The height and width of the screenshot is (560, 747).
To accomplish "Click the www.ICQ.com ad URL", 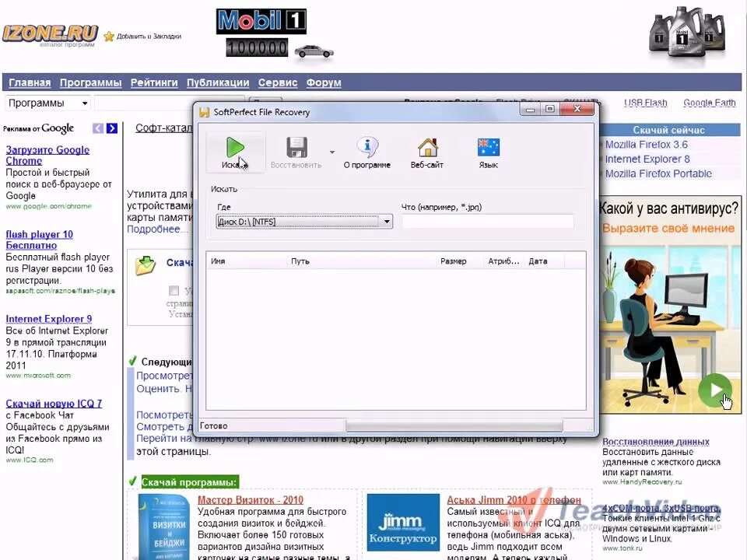I will (x=30, y=460).
